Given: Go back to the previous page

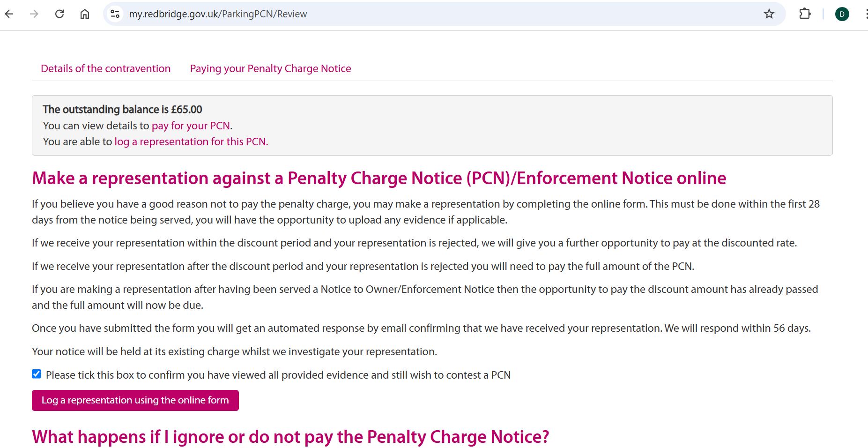Looking at the screenshot, I should [9, 14].
